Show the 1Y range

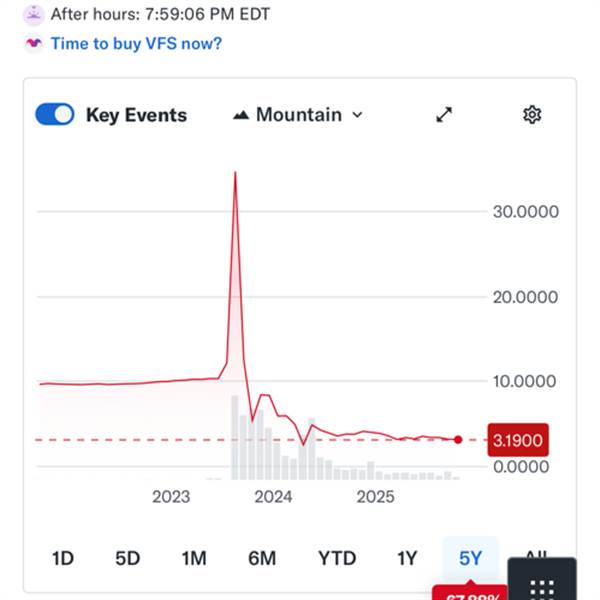coord(406,558)
